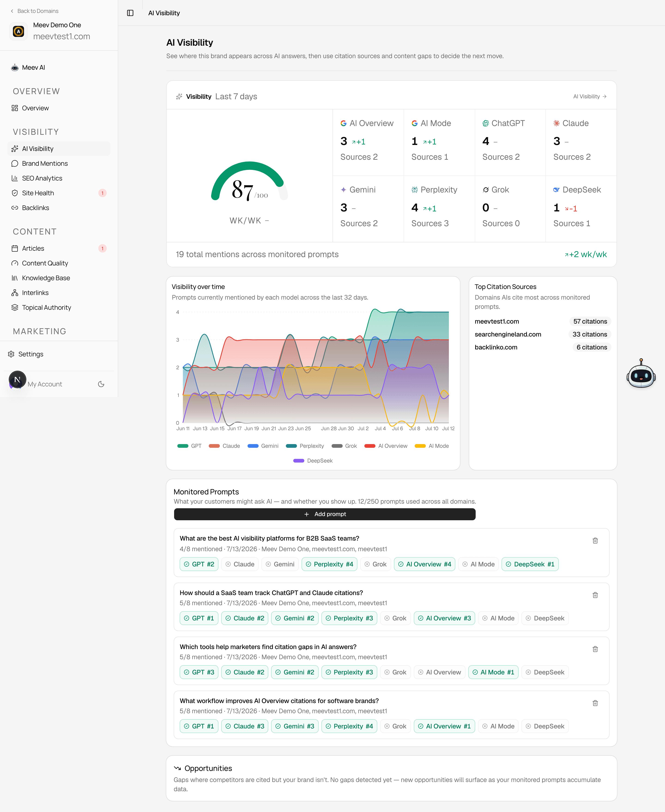This screenshot has height=812, width=665.
Task: Toggle the AI Overview legend swatch
Action: pos(370,446)
